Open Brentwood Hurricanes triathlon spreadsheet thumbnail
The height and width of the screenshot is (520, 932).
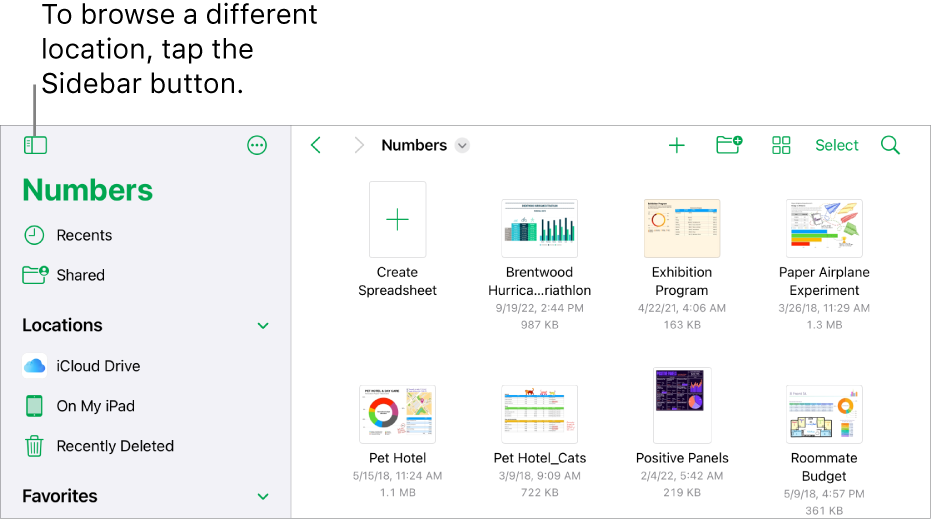pos(539,228)
